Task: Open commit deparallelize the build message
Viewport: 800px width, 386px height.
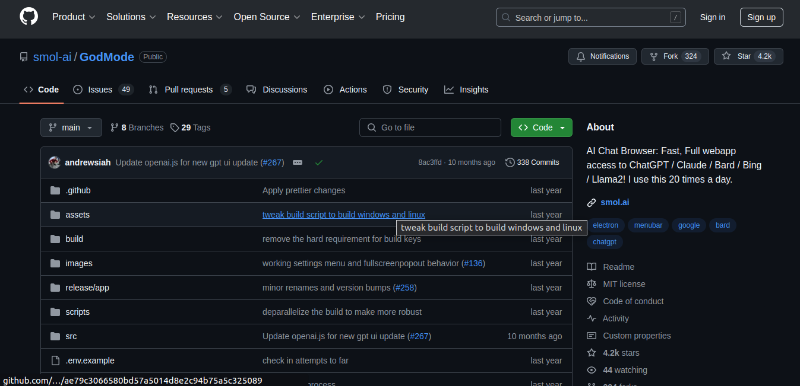Action: click(342, 312)
